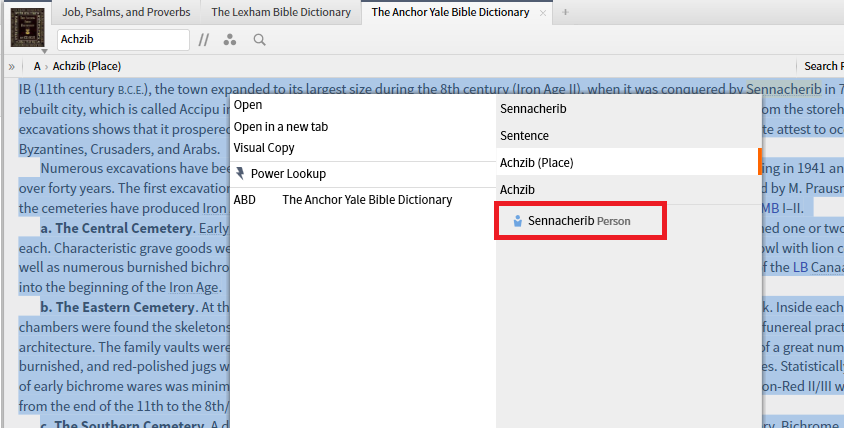Click breadcrumb letter A
Screen dimensions: 844x428
tap(37, 66)
